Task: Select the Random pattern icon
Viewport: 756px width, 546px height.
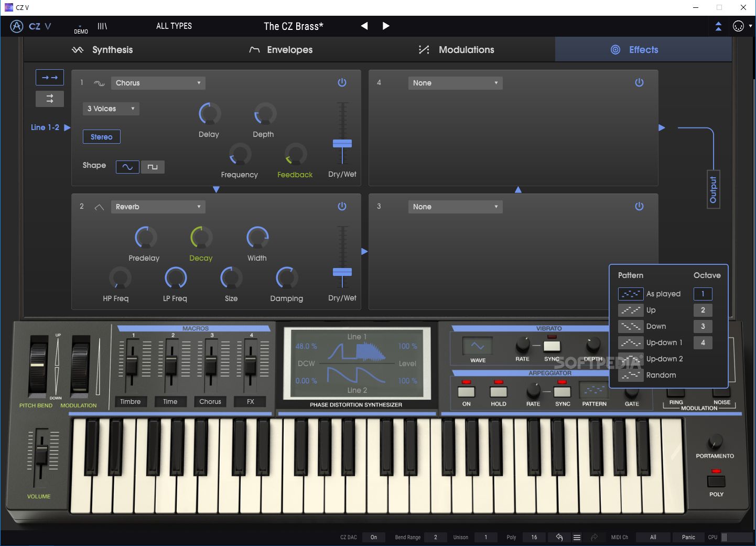Action: point(631,375)
